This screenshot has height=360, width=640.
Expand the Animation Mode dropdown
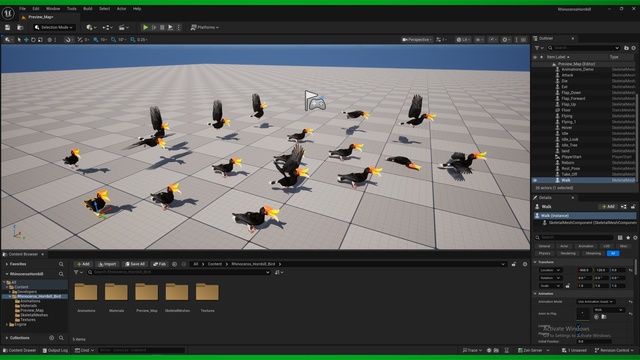click(596, 302)
